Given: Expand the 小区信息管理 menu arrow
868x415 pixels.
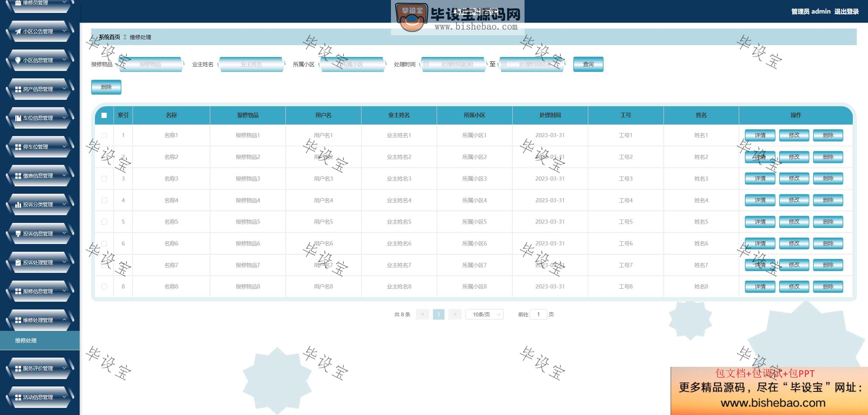Looking at the screenshot, I should coord(64,60).
